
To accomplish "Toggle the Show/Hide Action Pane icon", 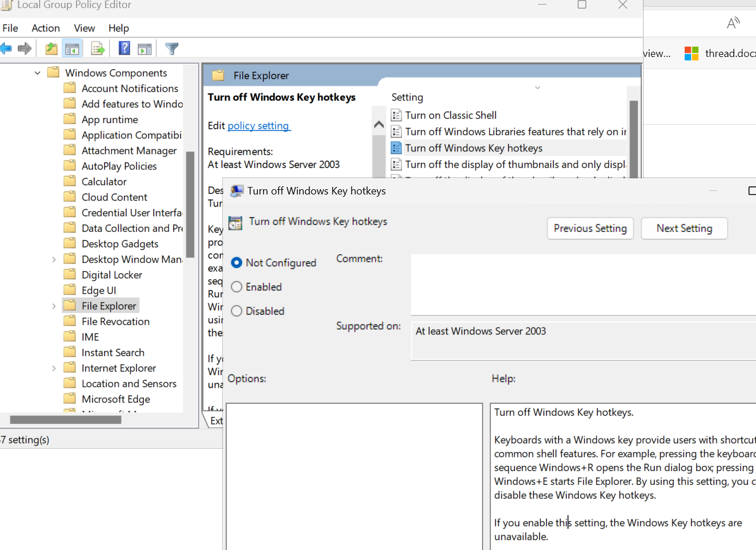I will (x=145, y=49).
